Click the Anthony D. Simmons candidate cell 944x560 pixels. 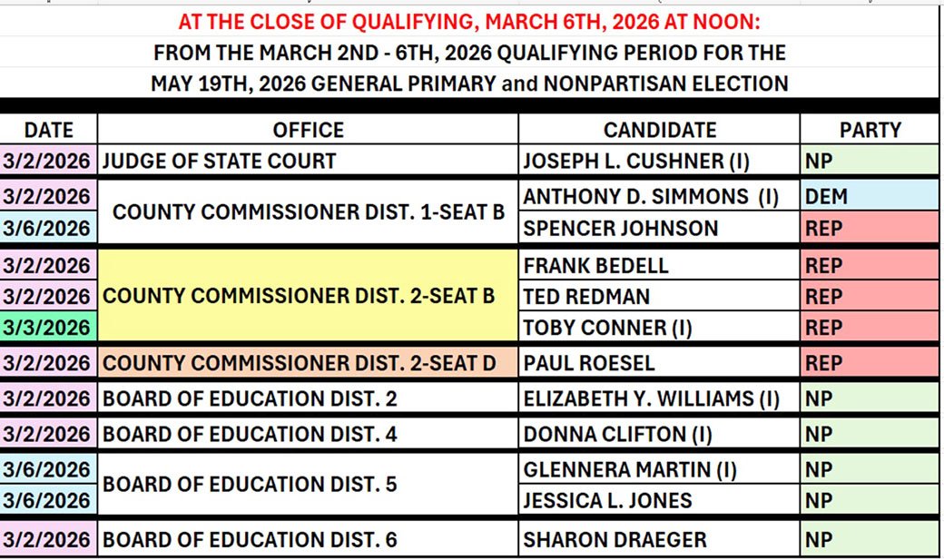click(x=659, y=196)
